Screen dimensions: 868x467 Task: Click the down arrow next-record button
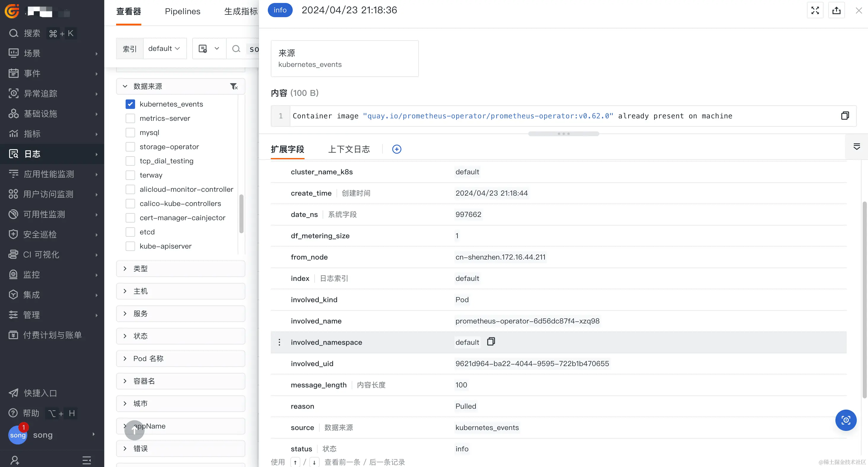click(314, 462)
